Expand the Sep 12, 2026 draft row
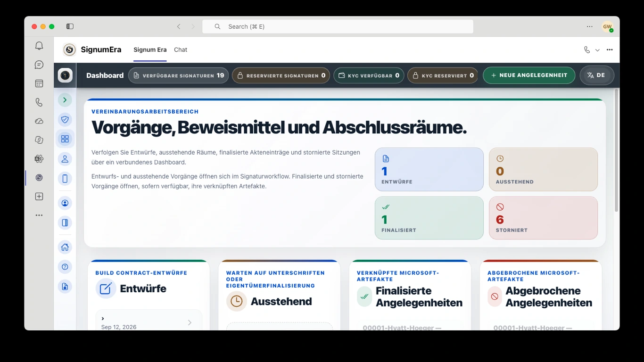The image size is (644, 362). point(149,322)
